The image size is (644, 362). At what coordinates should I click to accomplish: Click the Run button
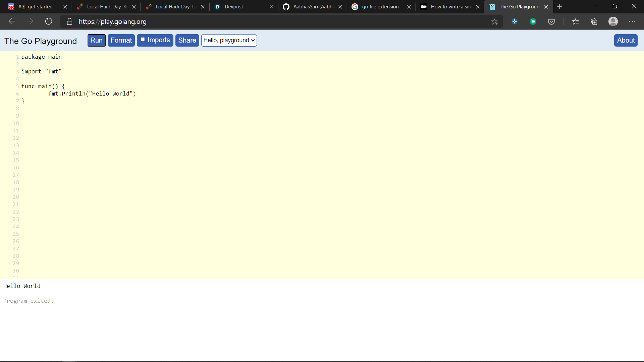(96, 40)
